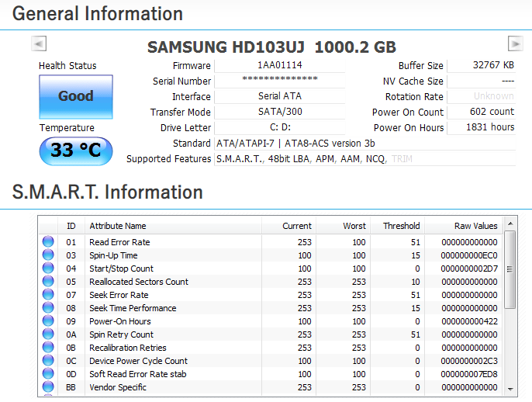Click the Vendor Specific status orb
Viewport: 532px width, 402px height.
[48, 387]
